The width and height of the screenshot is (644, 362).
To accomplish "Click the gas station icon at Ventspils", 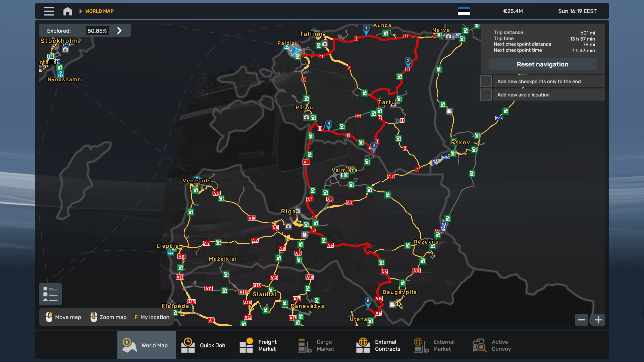I will 196,190.
